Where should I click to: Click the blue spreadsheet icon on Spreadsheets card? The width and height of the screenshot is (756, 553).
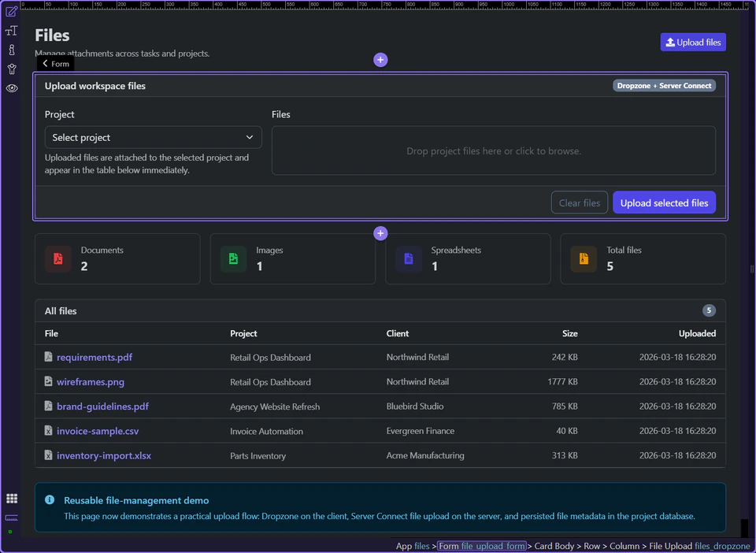click(408, 258)
